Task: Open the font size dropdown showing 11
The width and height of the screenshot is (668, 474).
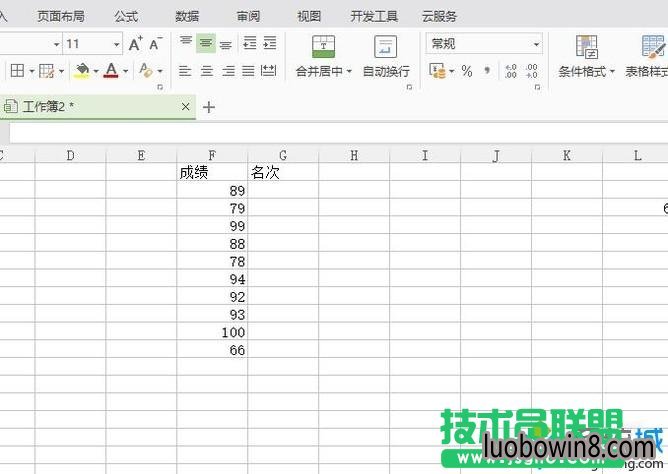Action: pyautogui.click(x=116, y=44)
